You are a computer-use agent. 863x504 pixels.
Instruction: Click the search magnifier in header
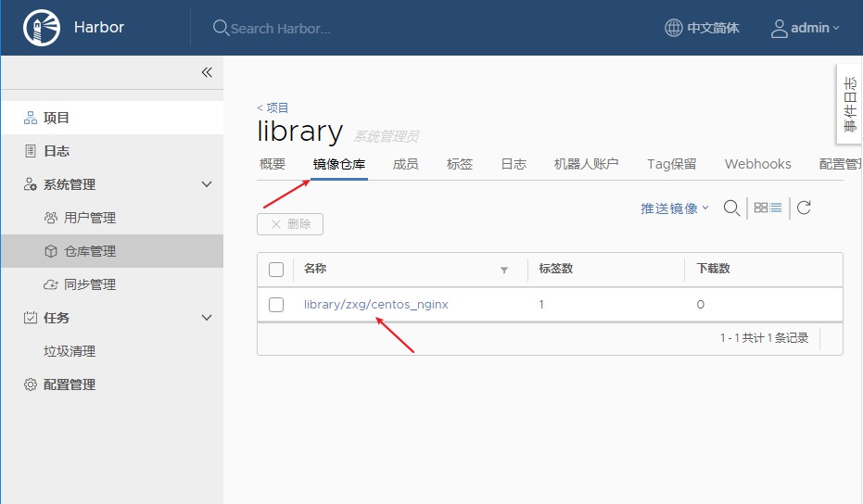221,28
